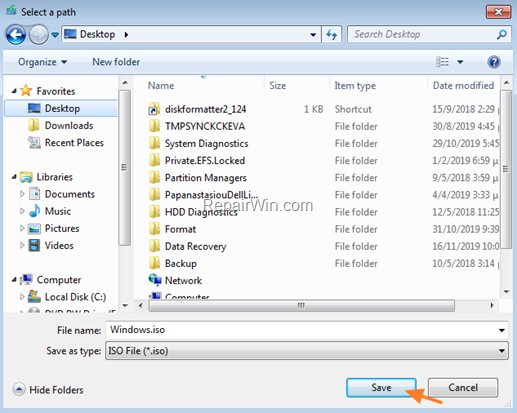Click the horizontal scrollbar under file list
Screen dimensions: 517x413
(x=301, y=305)
